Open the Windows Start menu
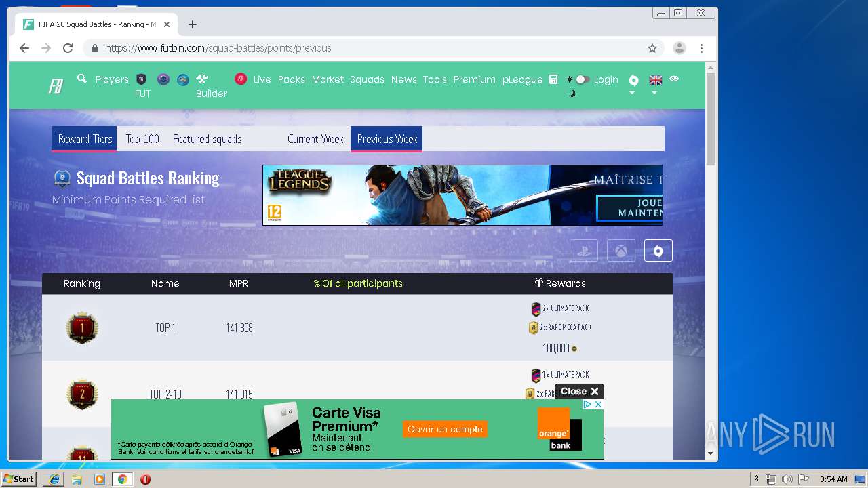Viewport: 868px width, 488px height. pyautogui.click(x=18, y=479)
